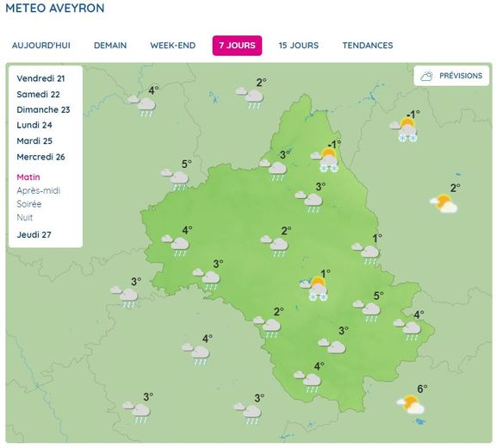Select the 7 JOURS tab
Viewport: 496px width, 448px height.
(x=237, y=46)
